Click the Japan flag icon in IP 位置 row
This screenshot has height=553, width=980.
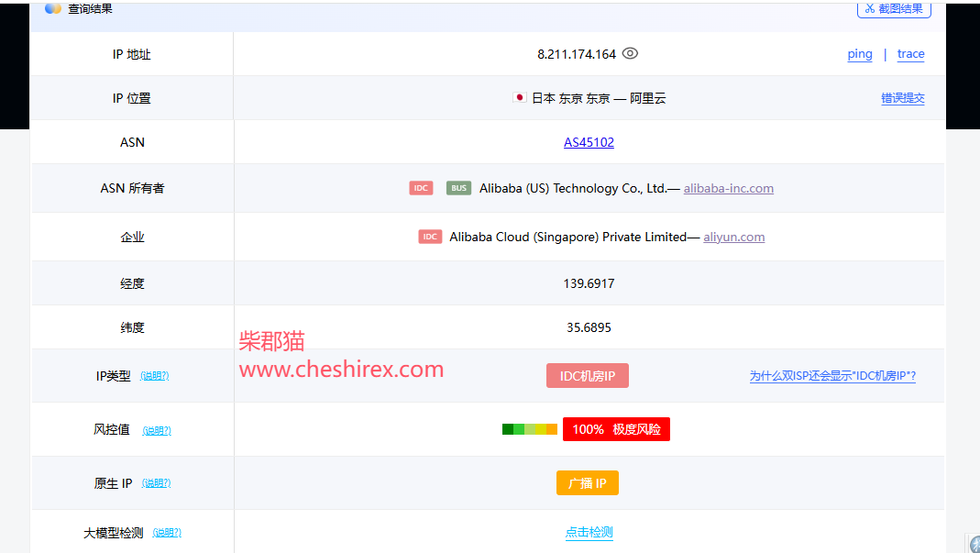(519, 97)
